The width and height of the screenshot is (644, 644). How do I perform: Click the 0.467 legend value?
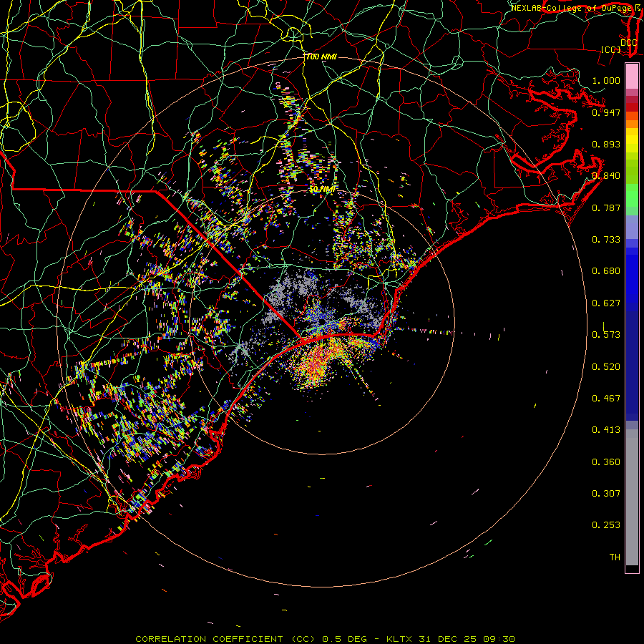point(606,399)
